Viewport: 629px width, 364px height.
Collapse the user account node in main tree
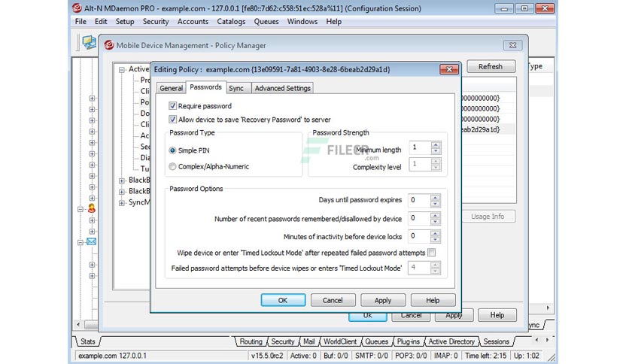tap(81, 209)
